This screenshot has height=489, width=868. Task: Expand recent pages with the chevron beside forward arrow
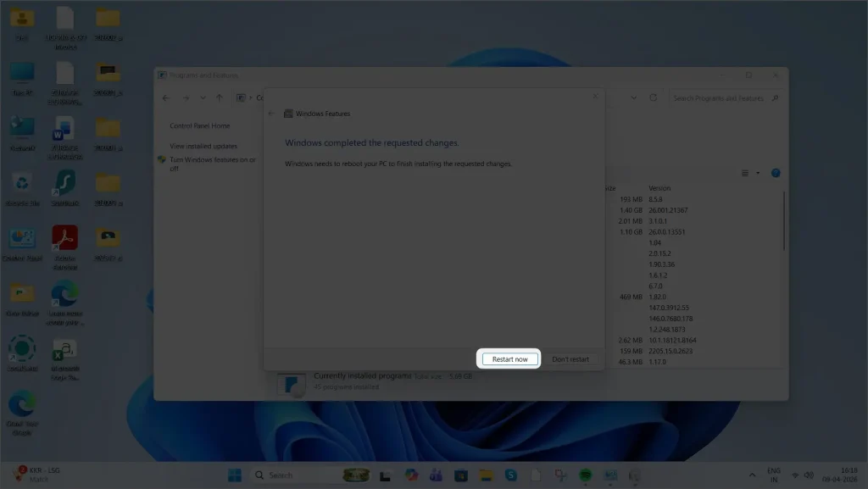tap(201, 97)
